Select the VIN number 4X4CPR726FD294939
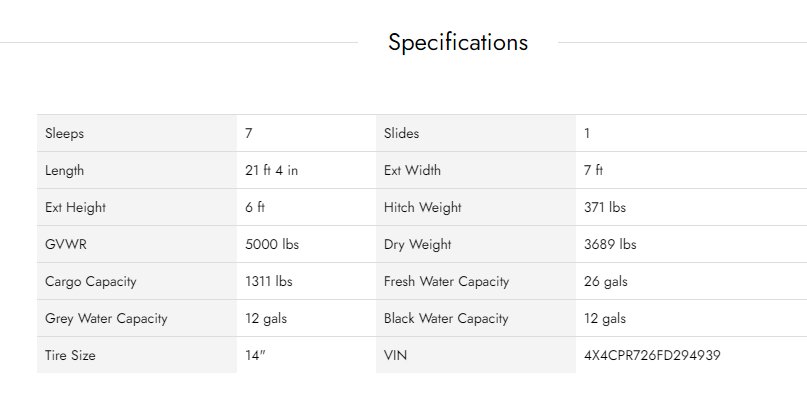 tap(652, 355)
